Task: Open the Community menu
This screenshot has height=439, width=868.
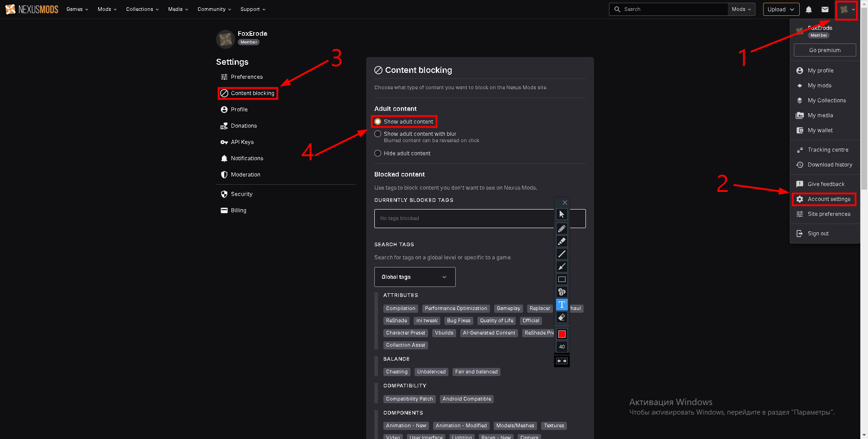Action: (x=214, y=9)
